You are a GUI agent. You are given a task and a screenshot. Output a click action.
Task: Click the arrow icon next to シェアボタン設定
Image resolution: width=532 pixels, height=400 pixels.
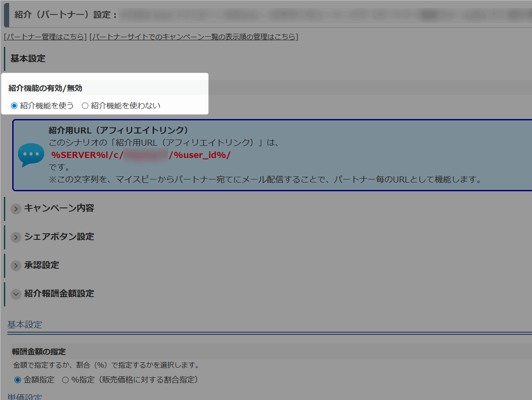16,237
